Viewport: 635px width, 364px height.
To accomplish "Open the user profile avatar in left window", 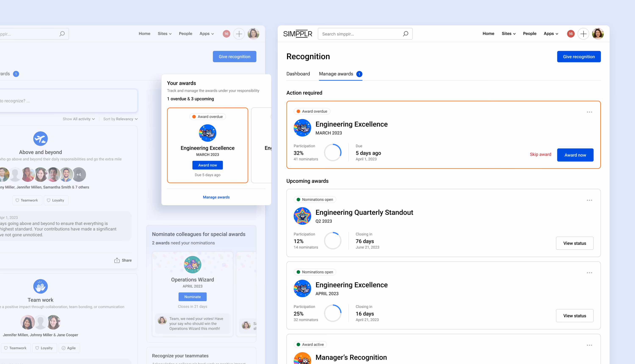I will 253,34.
